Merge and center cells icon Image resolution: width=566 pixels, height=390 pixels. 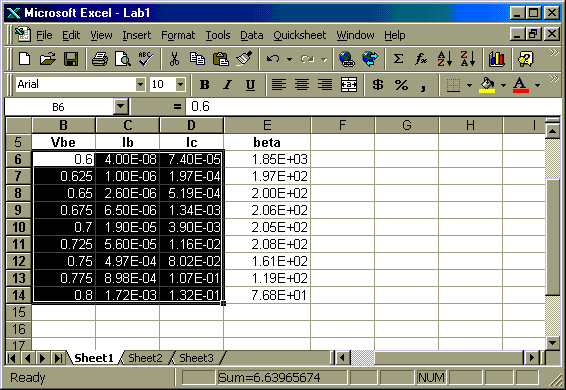(x=349, y=85)
